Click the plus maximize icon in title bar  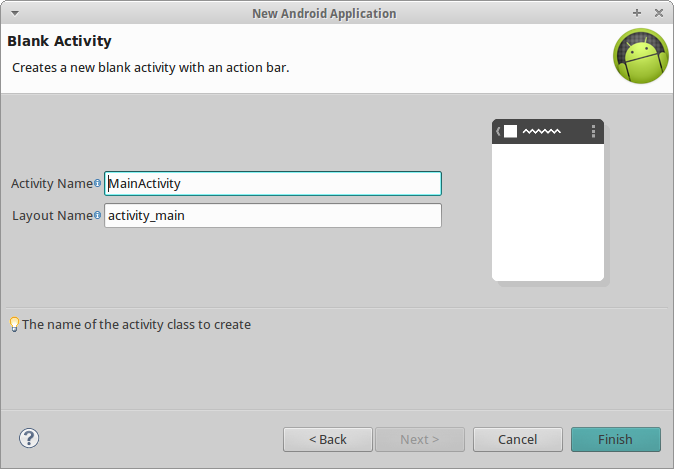pyautogui.click(x=637, y=13)
